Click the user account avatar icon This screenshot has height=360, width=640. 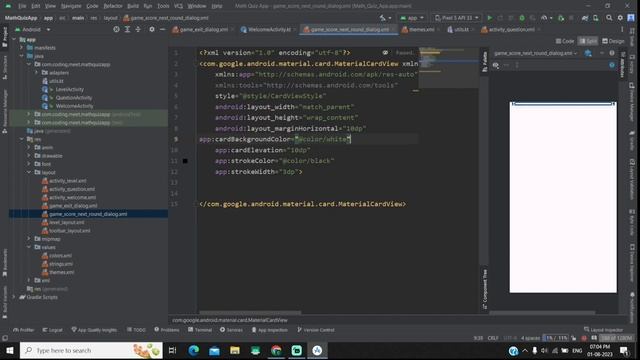631,18
